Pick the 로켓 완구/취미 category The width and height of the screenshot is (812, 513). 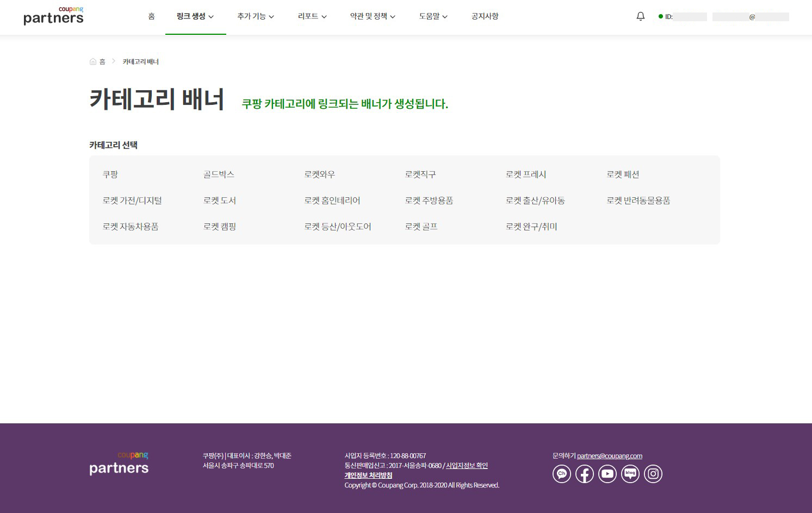(531, 227)
